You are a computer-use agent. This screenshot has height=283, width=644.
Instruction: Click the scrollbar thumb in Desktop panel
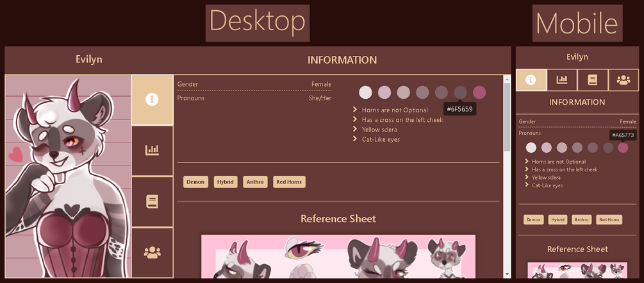coord(507,117)
